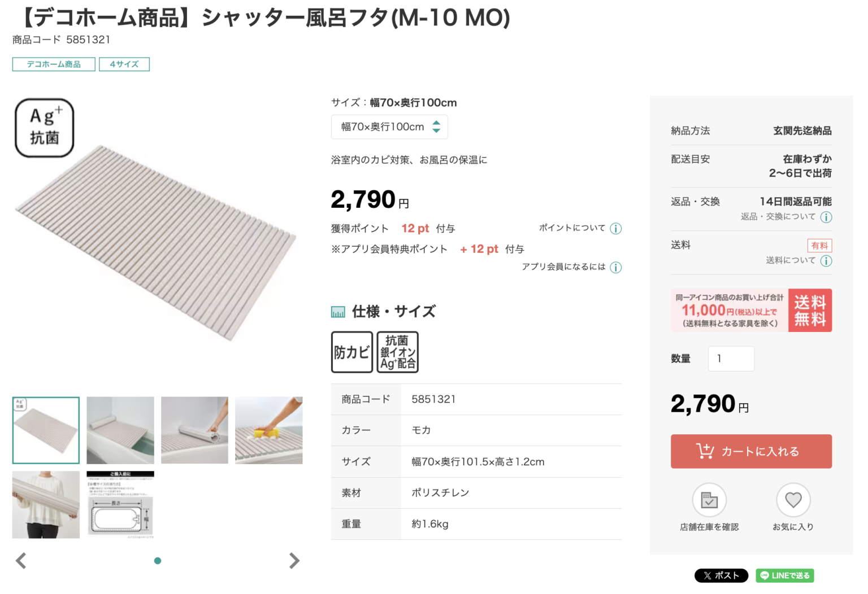Viewport: 868px width, 594px height.
Task: Click the お気に入り heart icon
Action: click(793, 499)
